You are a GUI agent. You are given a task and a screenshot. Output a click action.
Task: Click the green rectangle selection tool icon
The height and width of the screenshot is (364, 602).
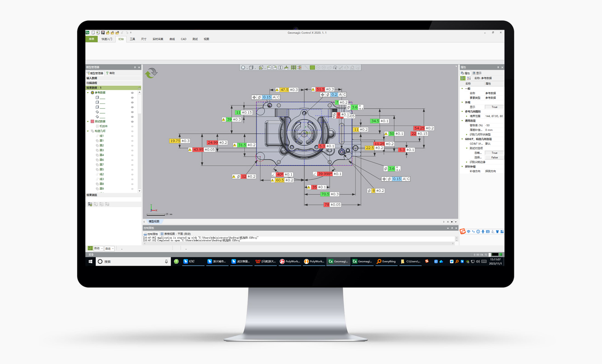(312, 68)
